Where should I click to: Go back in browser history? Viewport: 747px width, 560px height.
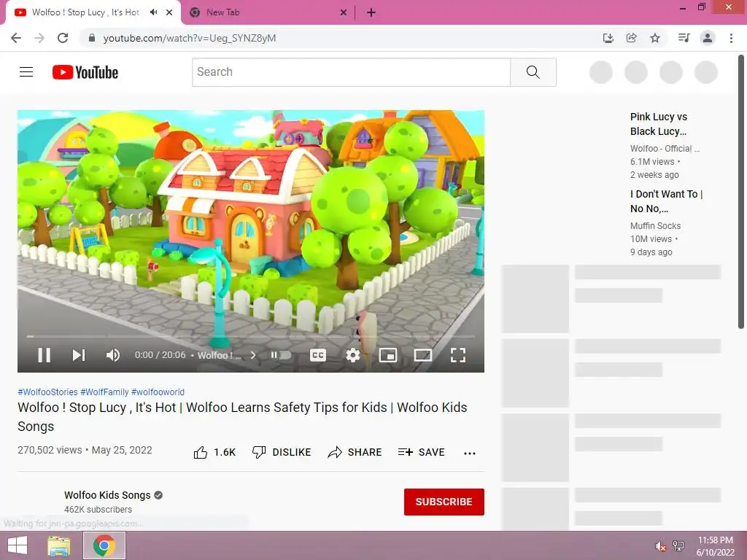tap(16, 38)
